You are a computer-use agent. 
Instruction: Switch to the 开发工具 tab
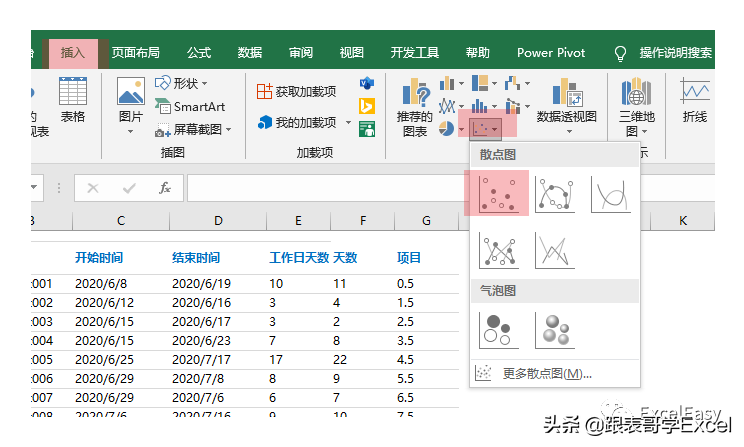tap(415, 53)
